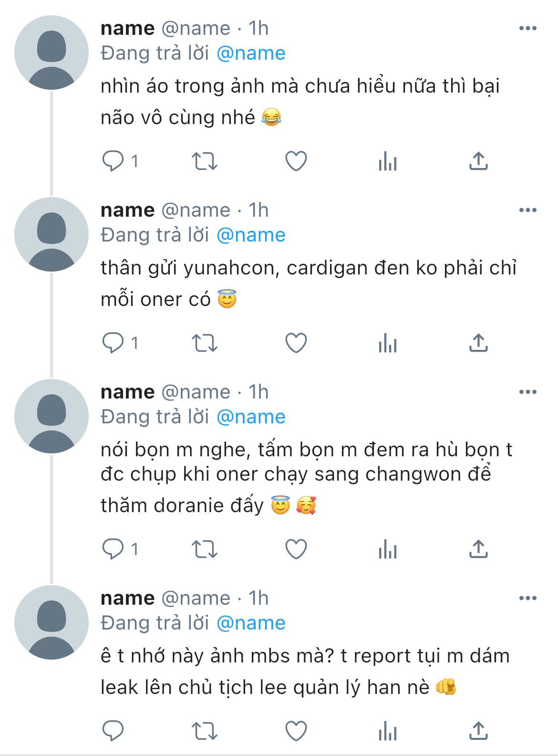Image resolution: width=558 pixels, height=756 pixels.
Task: View analytics of the "mbs" tweet
Action: 387,731
